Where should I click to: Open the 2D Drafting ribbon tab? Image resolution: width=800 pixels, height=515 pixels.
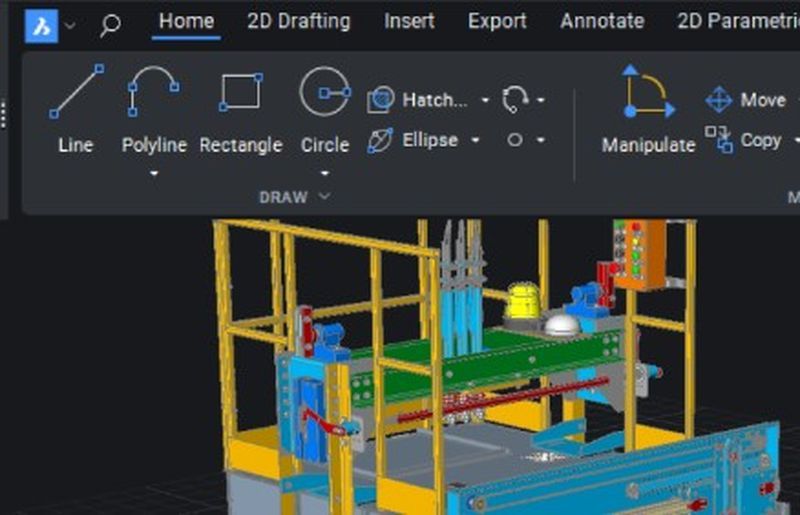coord(298,21)
